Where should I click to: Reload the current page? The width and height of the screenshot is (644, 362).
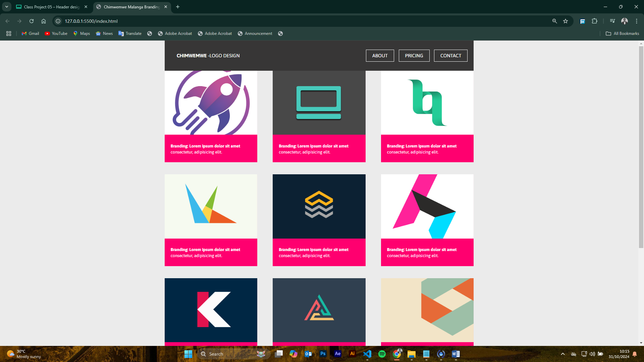(x=32, y=21)
